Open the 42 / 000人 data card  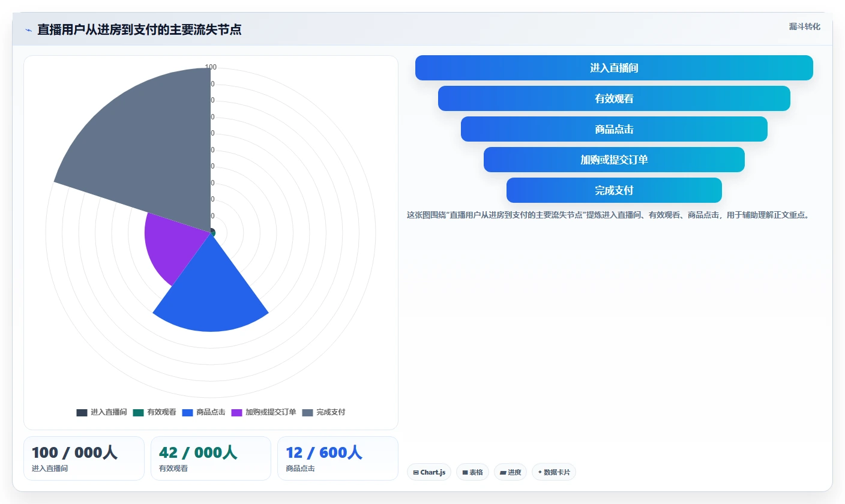click(x=211, y=458)
